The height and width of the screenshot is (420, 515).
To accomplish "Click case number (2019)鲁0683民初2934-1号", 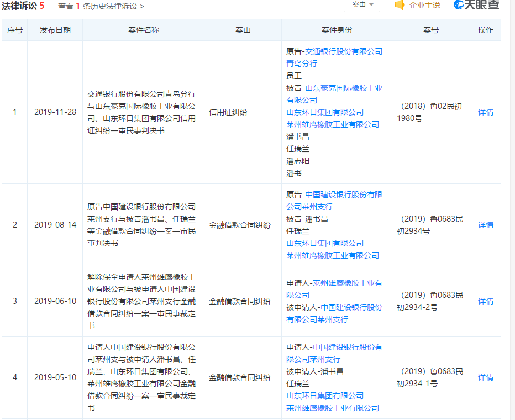I will coord(430,377).
